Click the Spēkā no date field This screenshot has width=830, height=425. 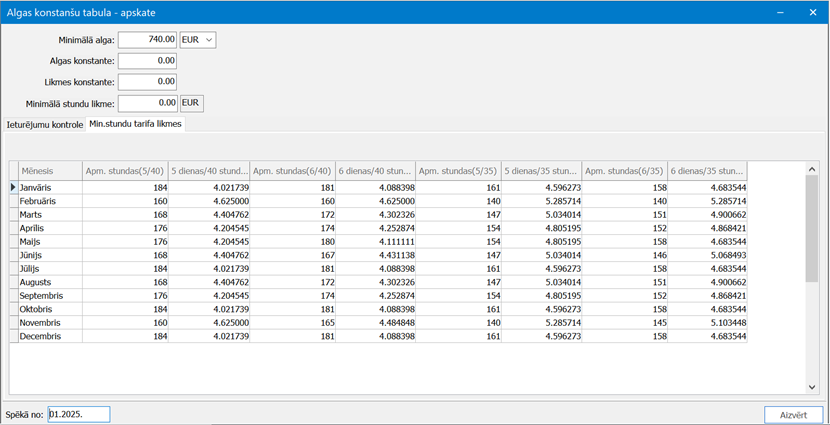pos(79,414)
